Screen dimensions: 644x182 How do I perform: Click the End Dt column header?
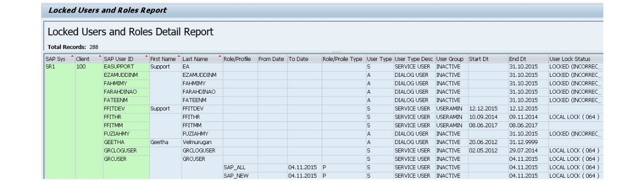point(528,59)
